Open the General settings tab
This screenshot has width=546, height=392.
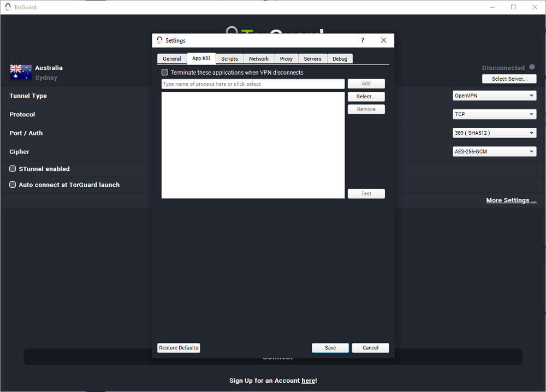(171, 59)
